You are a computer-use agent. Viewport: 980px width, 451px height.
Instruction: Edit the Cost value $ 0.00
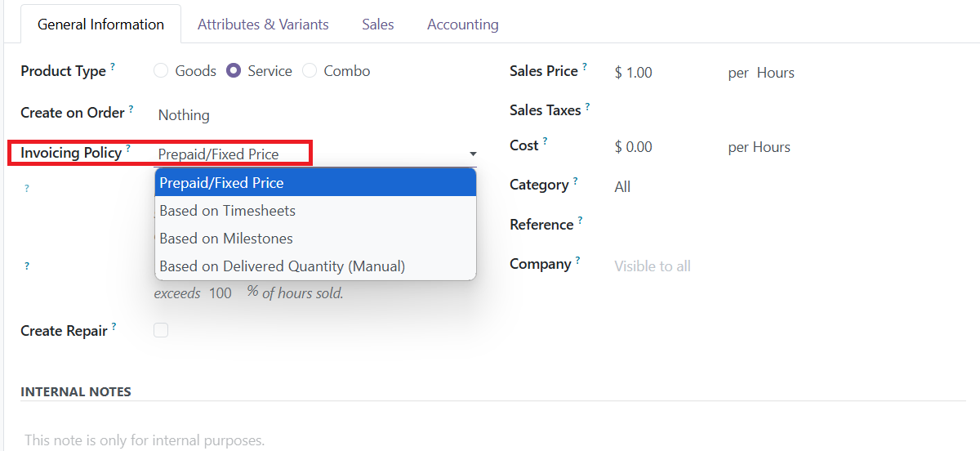pos(633,147)
